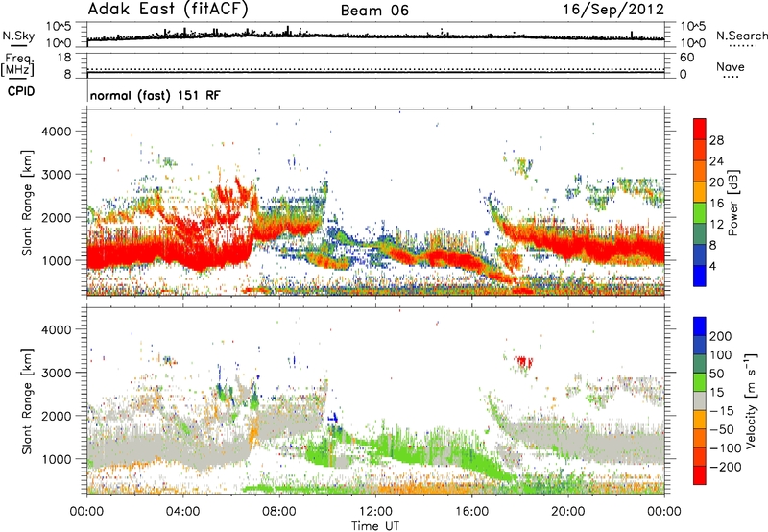Click the '12:00' time tick label
Image resolution: width=768 pixels, height=532 pixels.
point(375,512)
